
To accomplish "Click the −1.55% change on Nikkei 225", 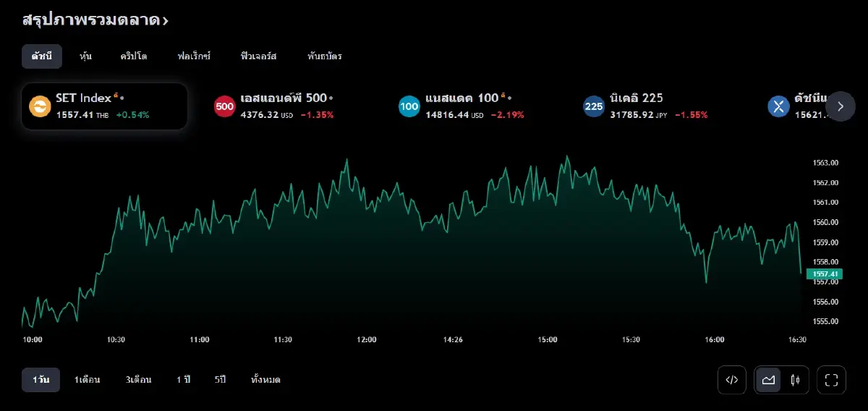I will [x=691, y=115].
